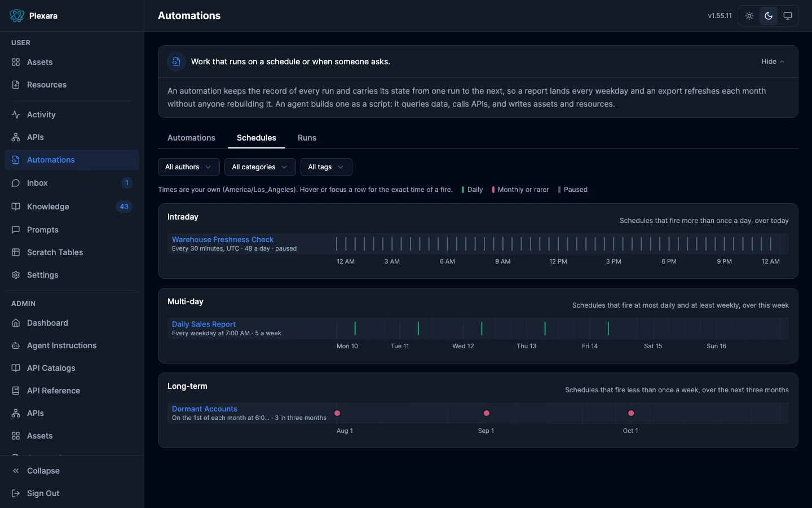Select the Schedules tab
The height and width of the screenshot is (508, 812).
257,138
